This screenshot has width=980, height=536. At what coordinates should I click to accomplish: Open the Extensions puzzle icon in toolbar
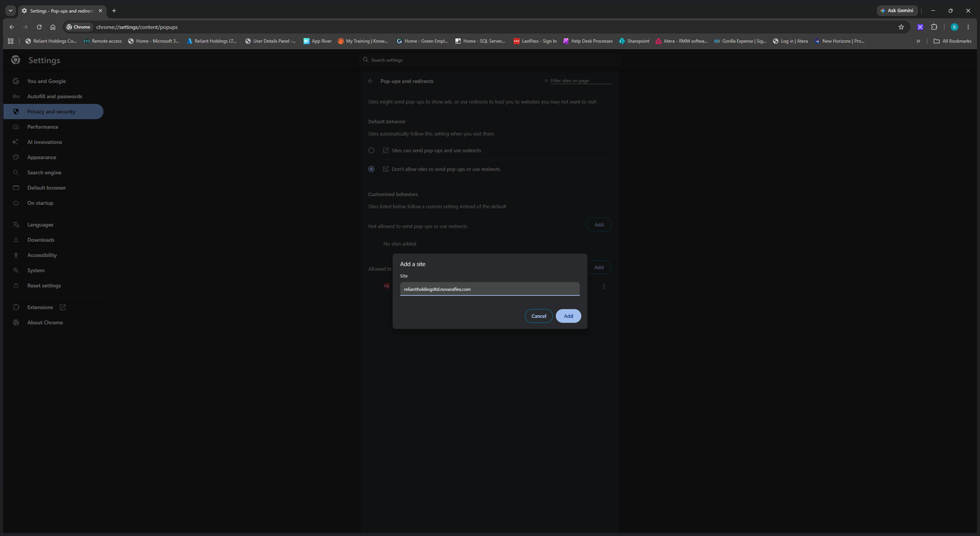point(934,27)
